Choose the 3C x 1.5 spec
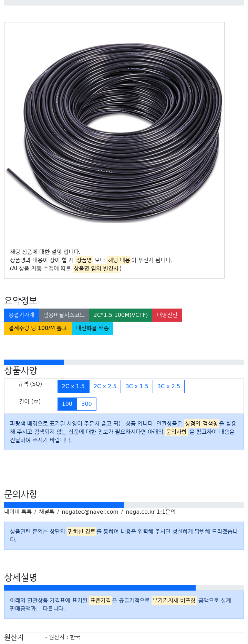This screenshot has width=248, height=644. pos(137,386)
